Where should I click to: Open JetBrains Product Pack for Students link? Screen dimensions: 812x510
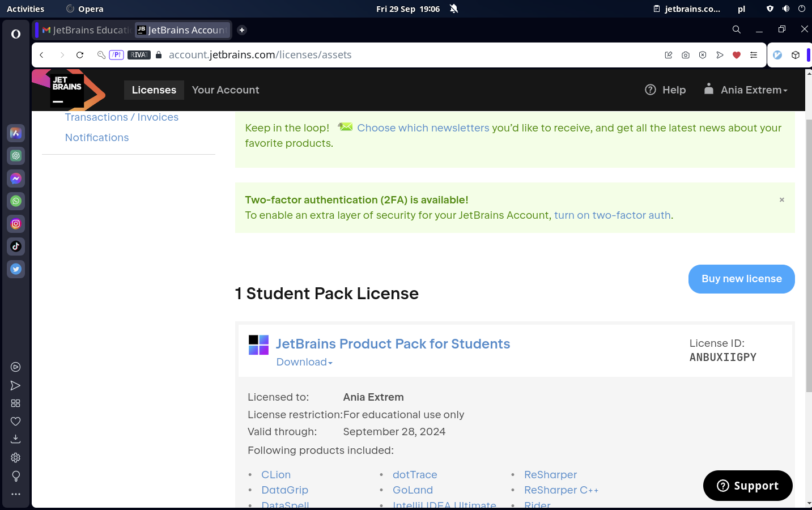[393, 344]
